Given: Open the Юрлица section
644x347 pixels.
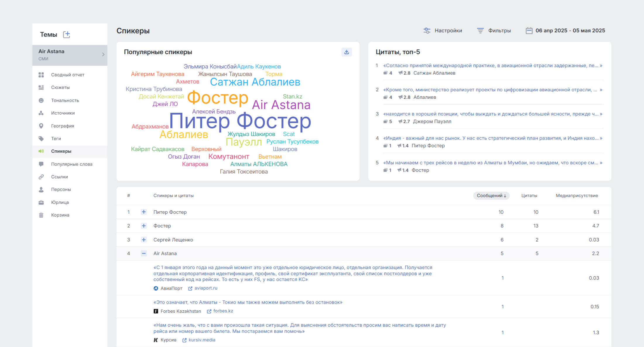Looking at the screenshot, I should tap(60, 202).
